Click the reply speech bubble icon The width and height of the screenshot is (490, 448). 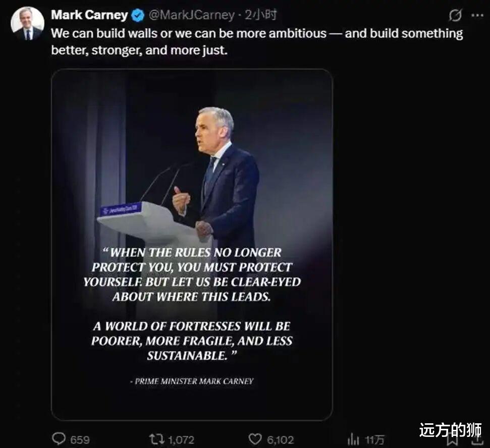click(x=59, y=439)
